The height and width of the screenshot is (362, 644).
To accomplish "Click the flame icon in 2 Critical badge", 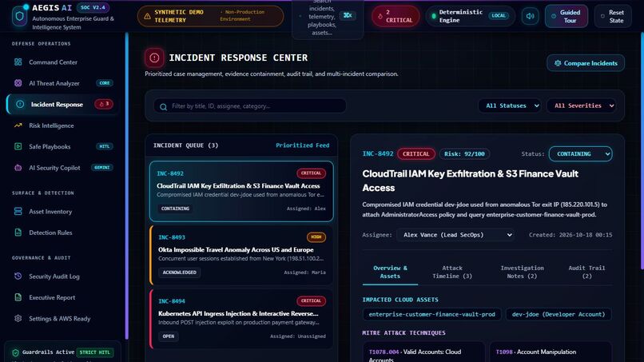I will coord(380,17).
